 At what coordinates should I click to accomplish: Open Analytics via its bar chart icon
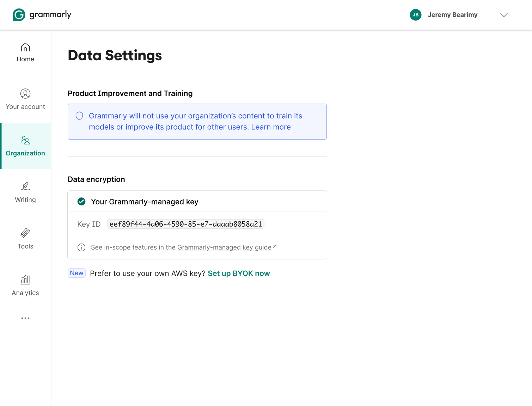coord(25,279)
